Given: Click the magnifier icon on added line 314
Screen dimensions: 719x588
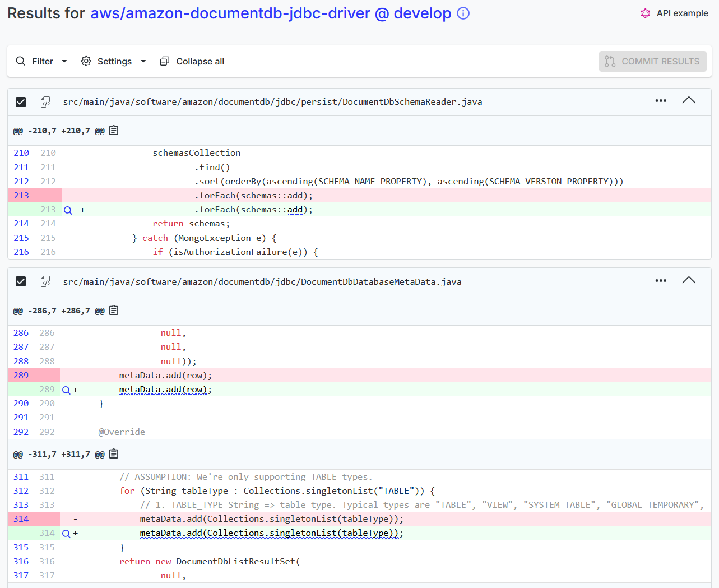Looking at the screenshot, I should click(66, 534).
